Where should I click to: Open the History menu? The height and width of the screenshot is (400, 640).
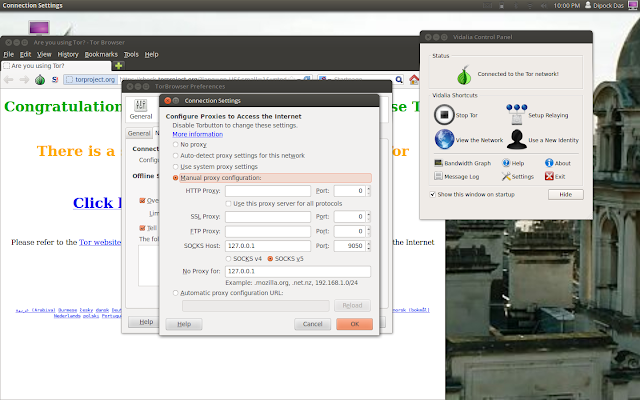pyautogui.click(x=68, y=54)
